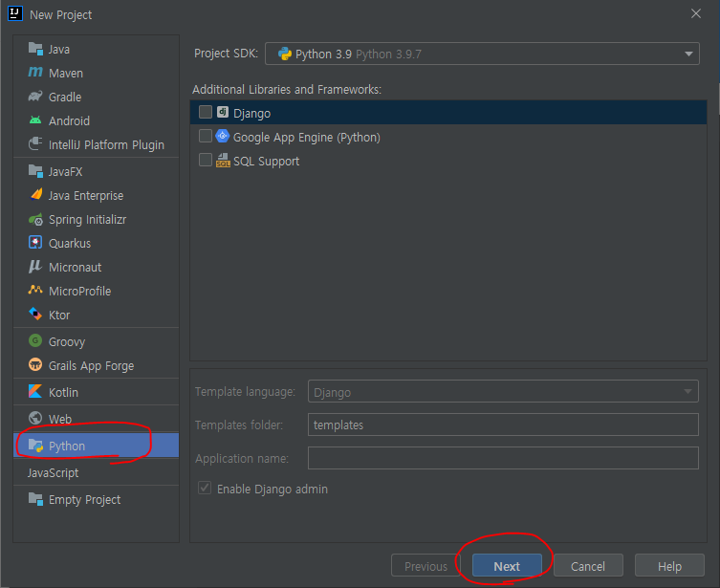Click the Cancel button
The height and width of the screenshot is (588, 720).
pyautogui.click(x=588, y=565)
